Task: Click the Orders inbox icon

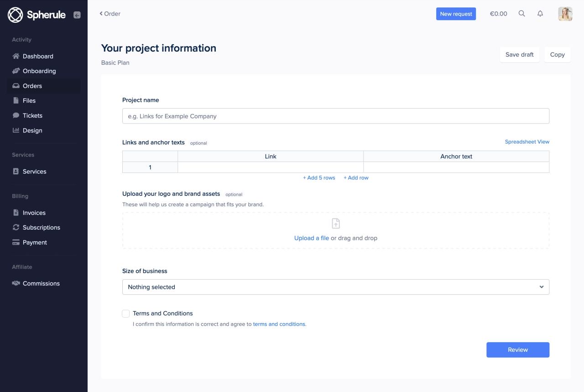Action: (x=16, y=86)
